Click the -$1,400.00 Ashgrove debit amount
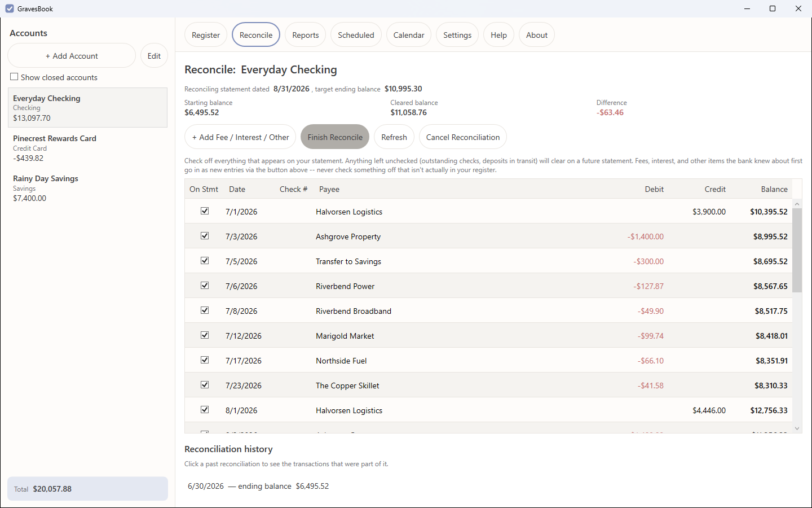 pyautogui.click(x=646, y=237)
